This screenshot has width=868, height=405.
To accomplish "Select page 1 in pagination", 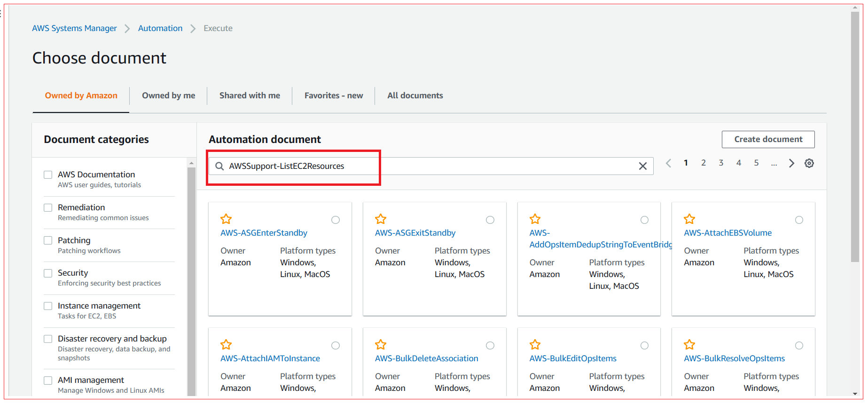I will coord(686,163).
